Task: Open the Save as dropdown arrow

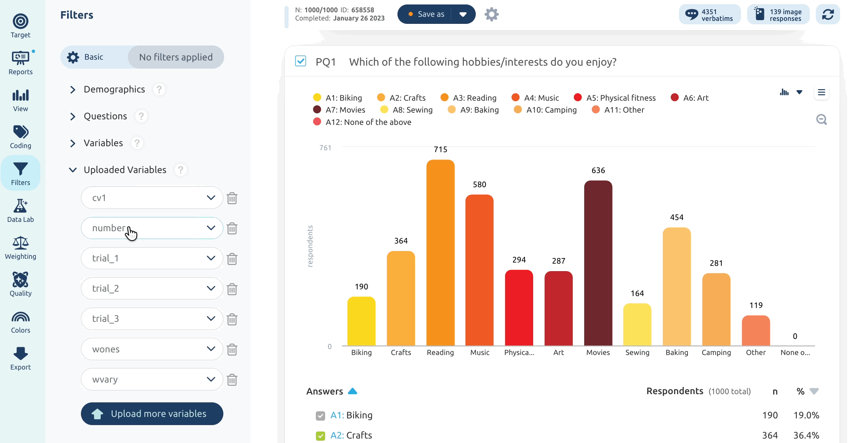Action: 463,14
